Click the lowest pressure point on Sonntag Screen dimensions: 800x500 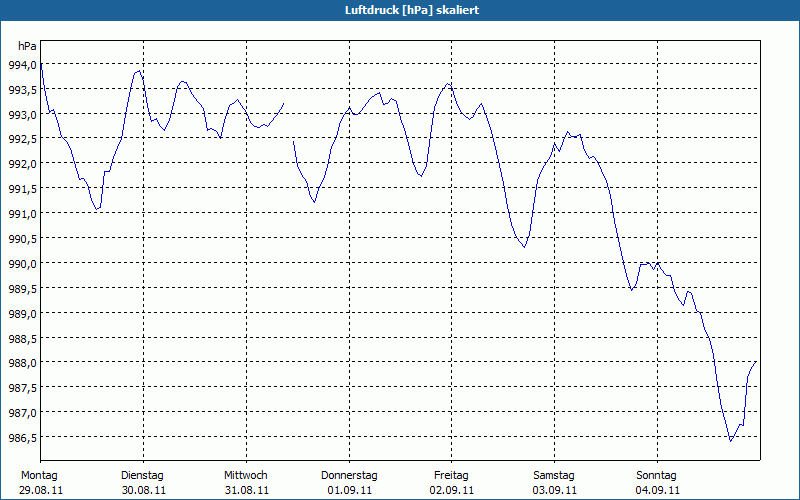[x=731, y=440]
